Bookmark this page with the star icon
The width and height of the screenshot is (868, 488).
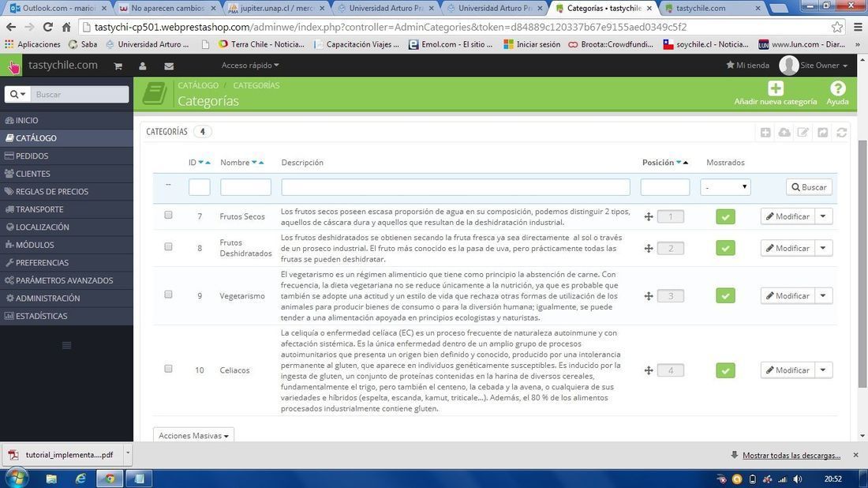click(837, 27)
